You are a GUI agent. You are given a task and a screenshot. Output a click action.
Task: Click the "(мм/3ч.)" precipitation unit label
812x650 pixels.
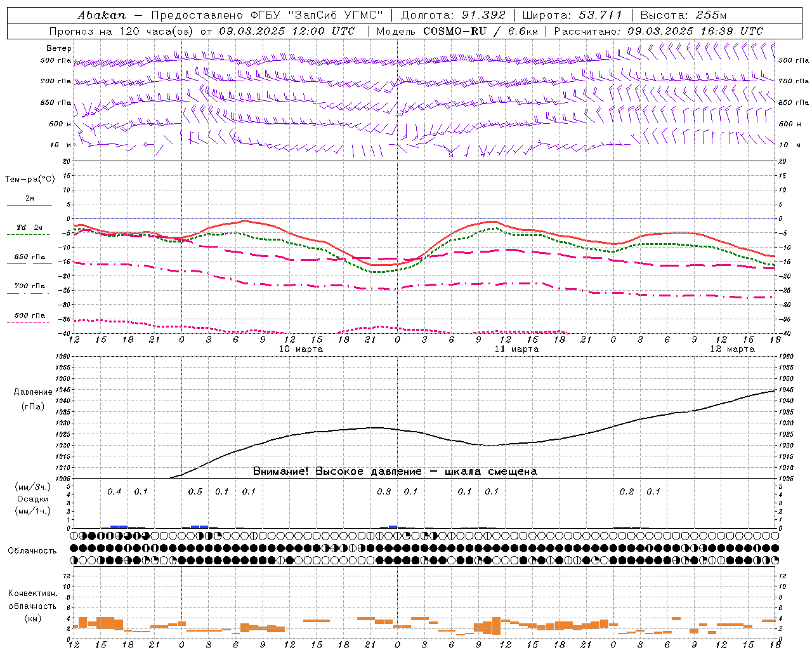33,487
